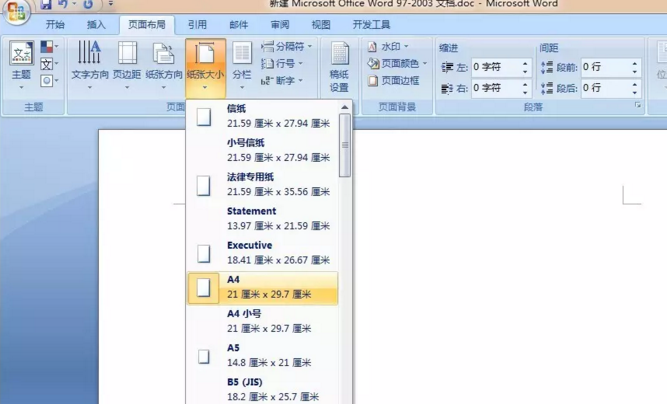Click the right indent icon beside 右

447,89
